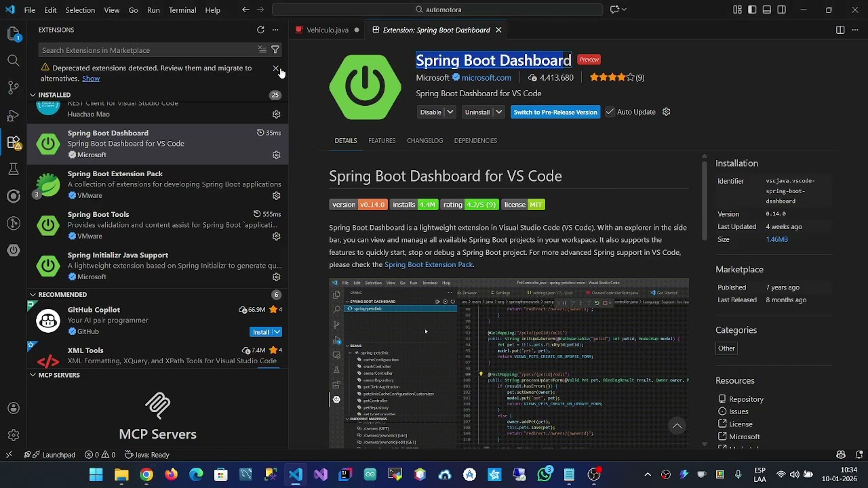Open the Extensions view icon

[14, 142]
